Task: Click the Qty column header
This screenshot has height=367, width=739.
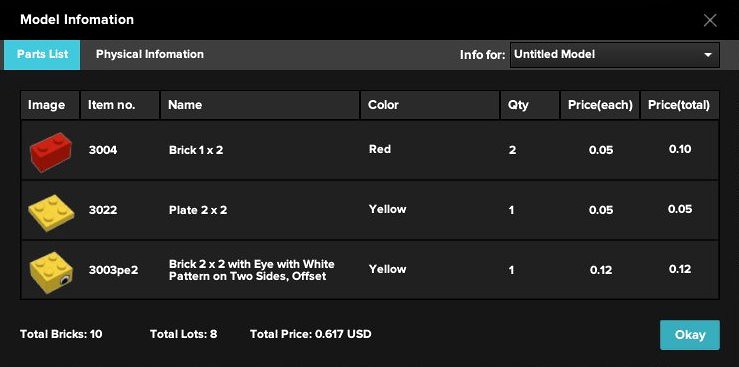Action: pyautogui.click(x=530, y=105)
